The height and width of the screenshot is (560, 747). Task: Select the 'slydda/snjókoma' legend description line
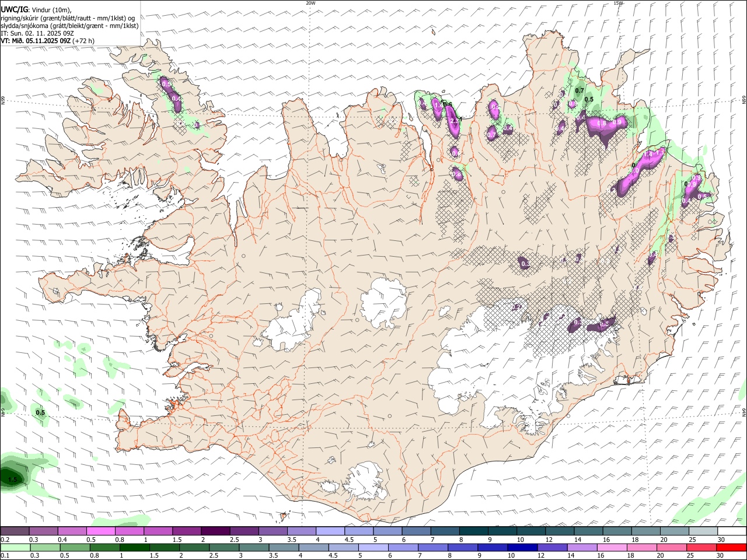pos(69,26)
